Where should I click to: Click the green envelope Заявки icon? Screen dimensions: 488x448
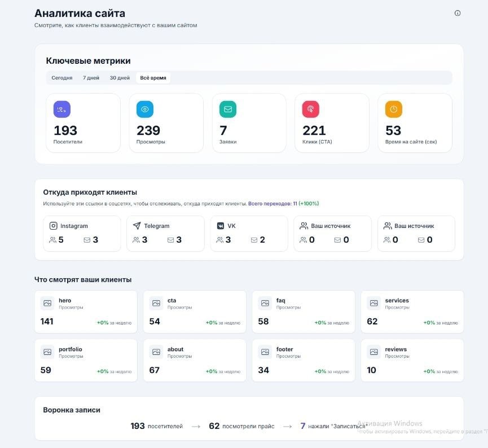click(x=228, y=109)
